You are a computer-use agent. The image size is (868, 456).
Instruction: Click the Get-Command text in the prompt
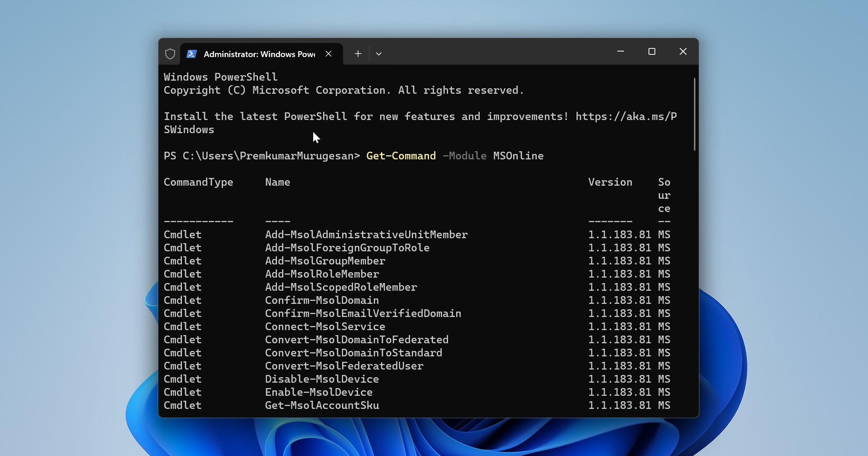(401, 156)
